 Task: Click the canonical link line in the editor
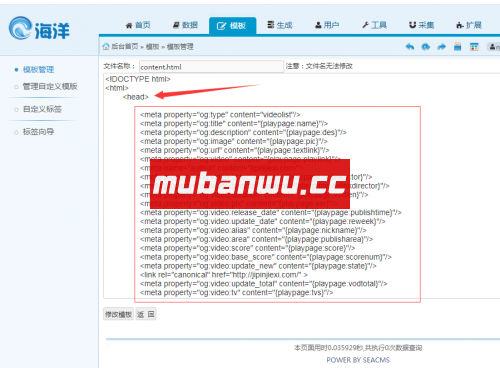coord(224,275)
